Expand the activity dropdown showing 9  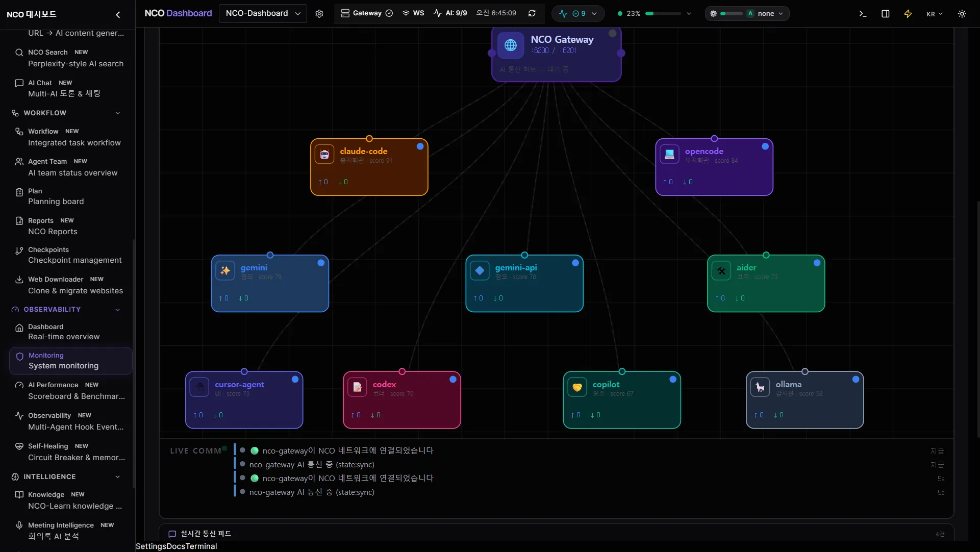pyautogui.click(x=578, y=14)
